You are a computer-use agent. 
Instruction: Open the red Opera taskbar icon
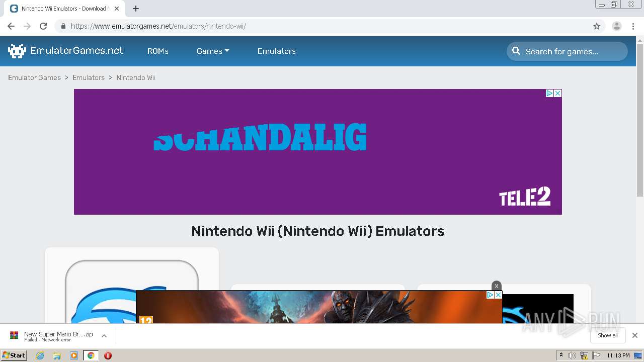pyautogui.click(x=108, y=355)
